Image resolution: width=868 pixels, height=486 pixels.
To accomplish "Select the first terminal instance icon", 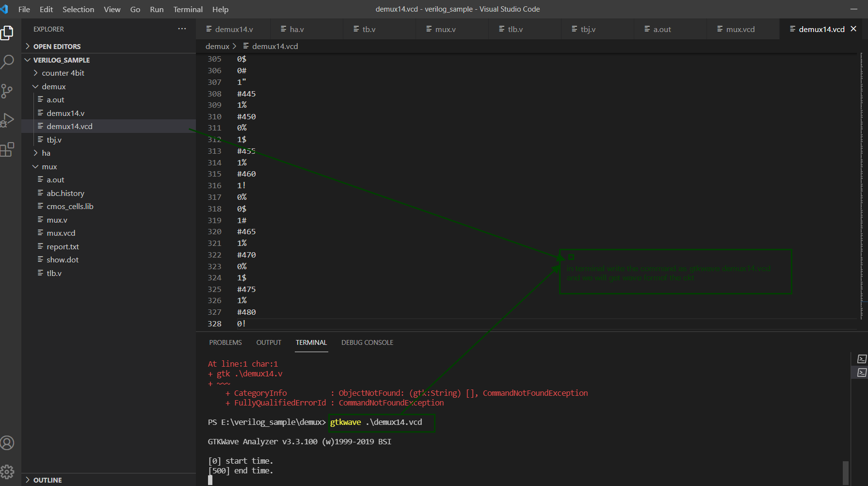I will 862,359.
